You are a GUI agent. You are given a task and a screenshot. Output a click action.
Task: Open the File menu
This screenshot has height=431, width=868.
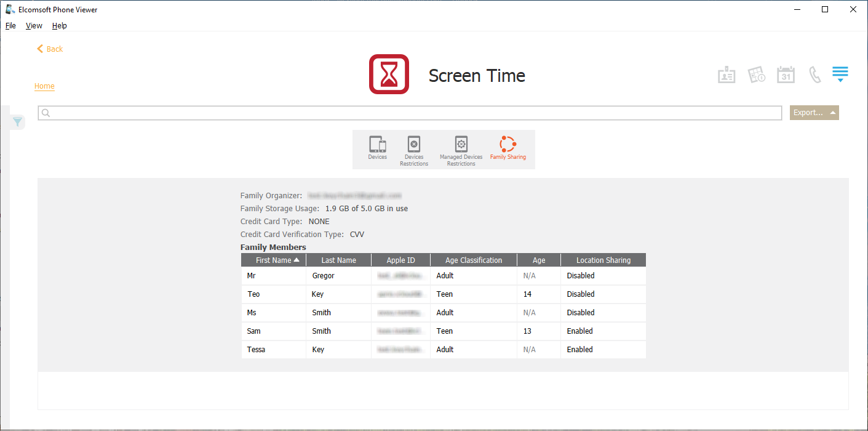(x=10, y=26)
